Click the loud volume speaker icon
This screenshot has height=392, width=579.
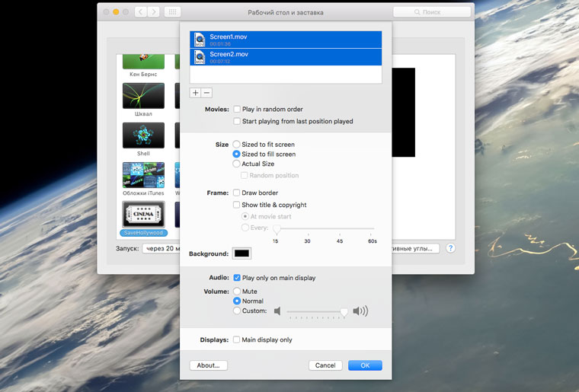tap(360, 311)
